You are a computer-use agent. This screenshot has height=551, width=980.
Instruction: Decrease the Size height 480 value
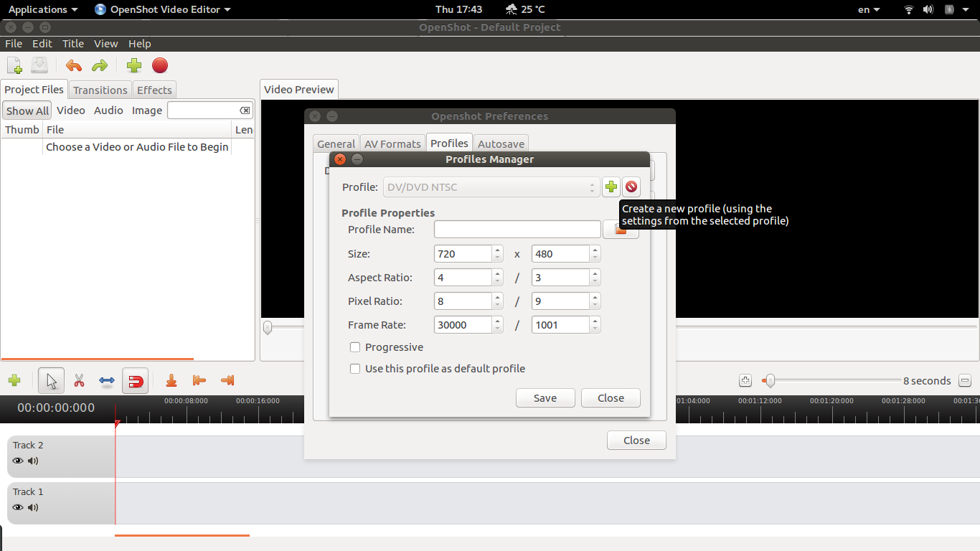pyautogui.click(x=595, y=258)
